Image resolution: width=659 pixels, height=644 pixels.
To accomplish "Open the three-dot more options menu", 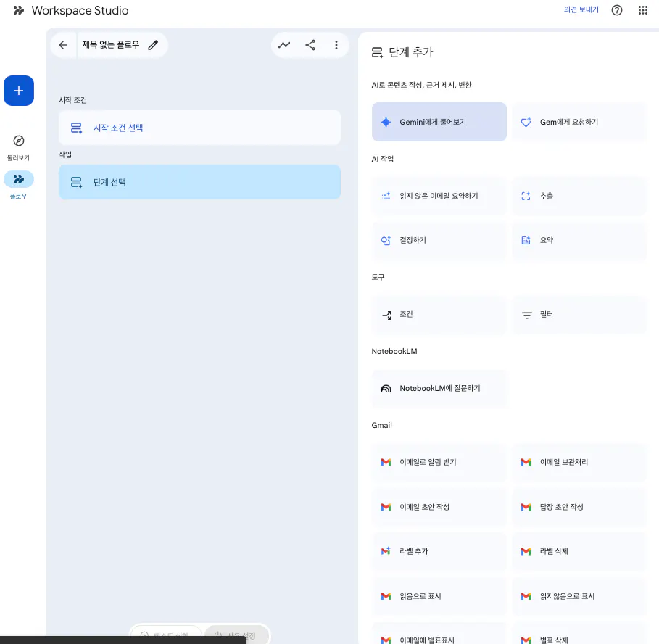I will (x=336, y=45).
